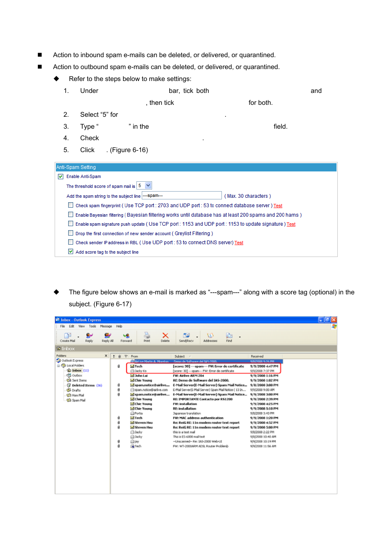
Task: Select 'this is a test mail' from Jacky
Action: click(x=184, y=432)
